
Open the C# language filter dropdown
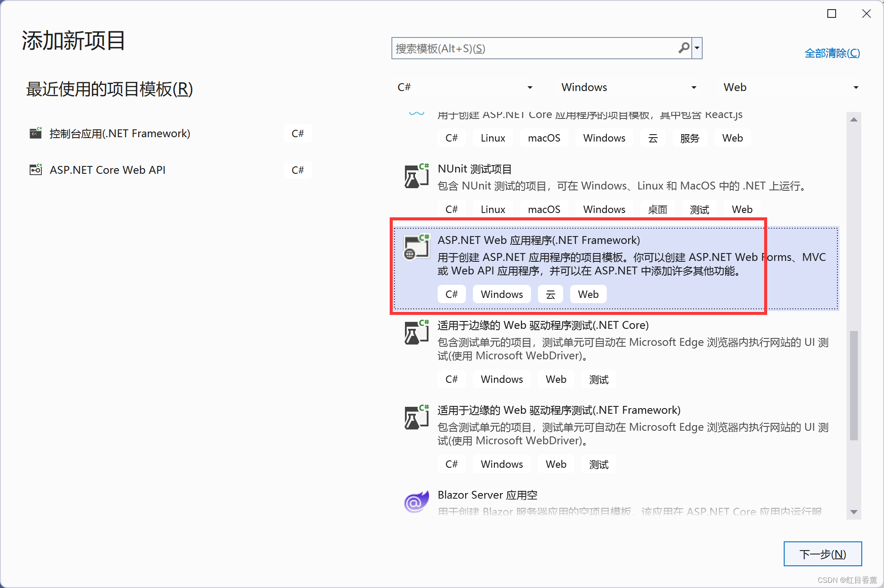465,87
